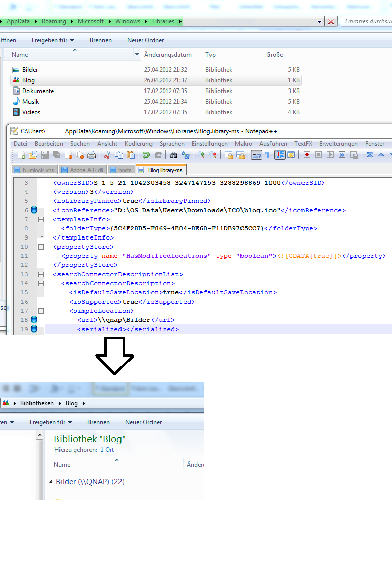
Task: Click Neuer Ordner in the upper Explorer
Action: point(145,40)
